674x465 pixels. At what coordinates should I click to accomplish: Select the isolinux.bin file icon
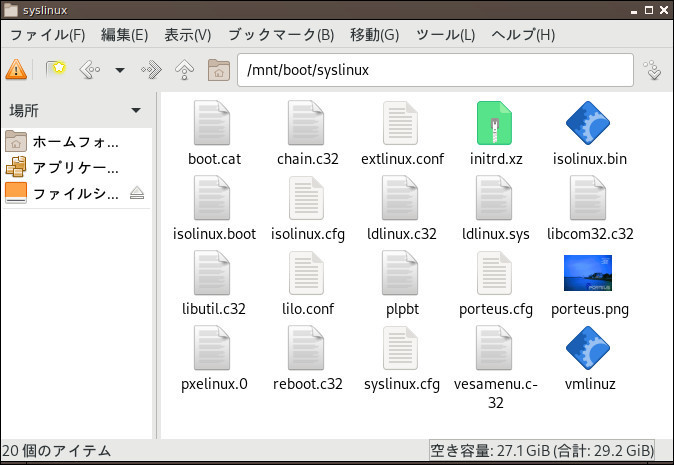(x=588, y=122)
